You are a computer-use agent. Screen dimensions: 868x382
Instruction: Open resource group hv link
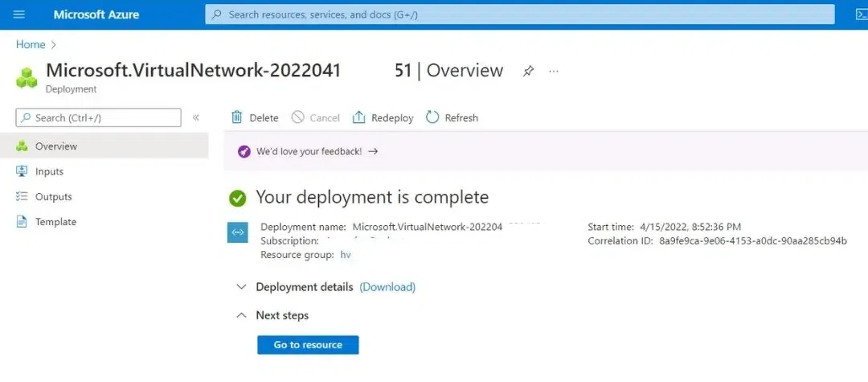click(346, 255)
